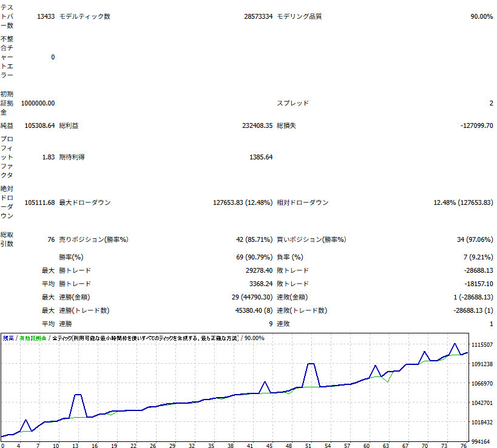Click the モデルティック数 value 28573334
The image size is (497, 448).
point(255,16)
